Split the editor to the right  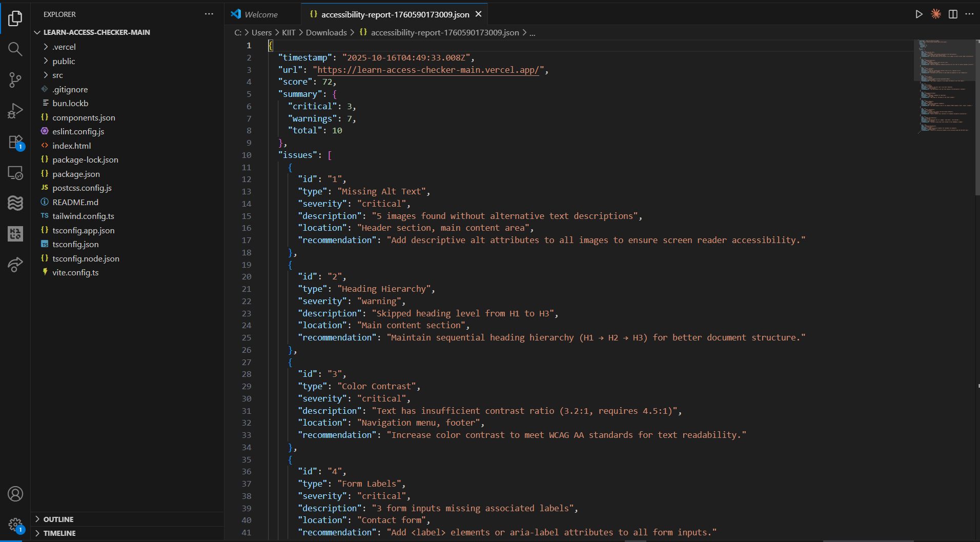click(x=953, y=14)
